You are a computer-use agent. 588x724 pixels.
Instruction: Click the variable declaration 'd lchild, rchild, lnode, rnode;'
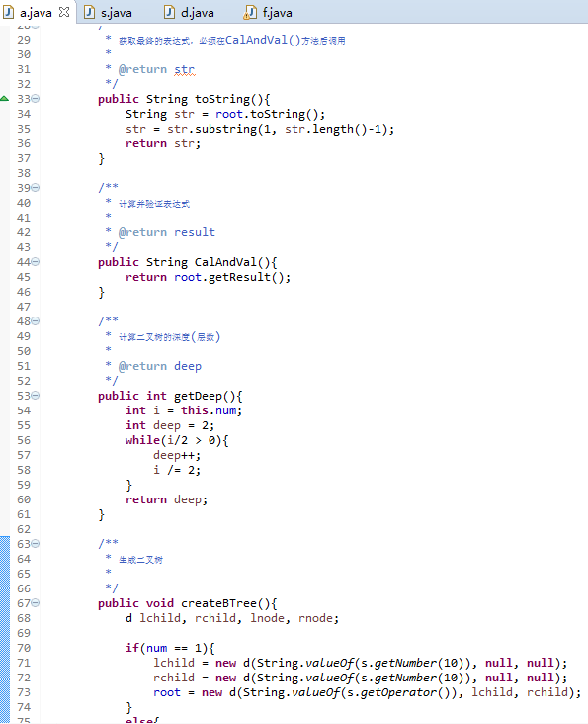(x=232, y=618)
